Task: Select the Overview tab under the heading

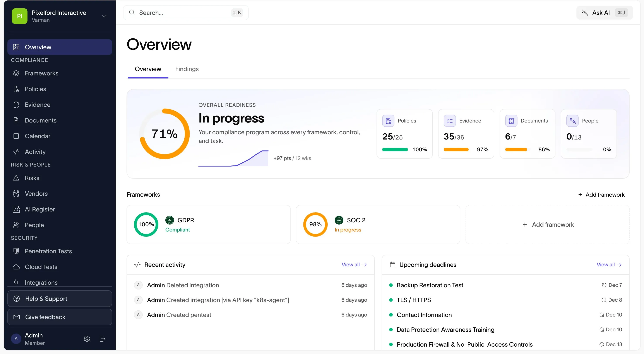Action: click(x=148, y=69)
